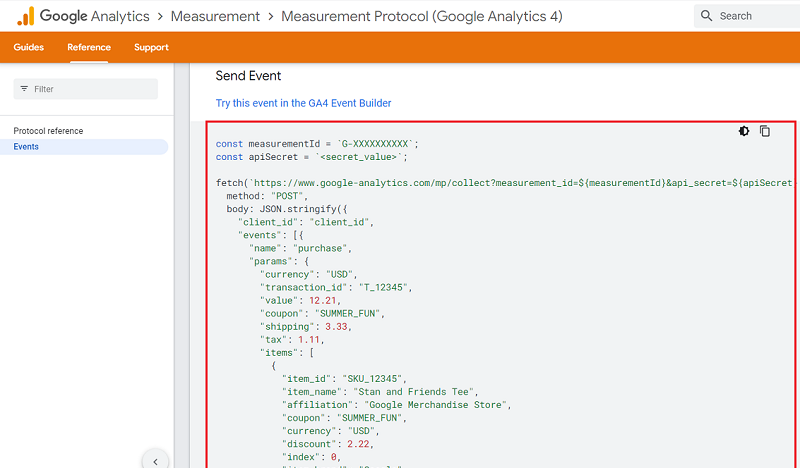Select Events in sidebar
800x468 pixels.
click(x=84, y=146)
